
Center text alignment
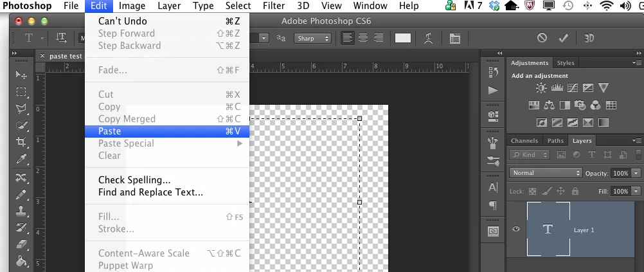click(x=363, y=38)
